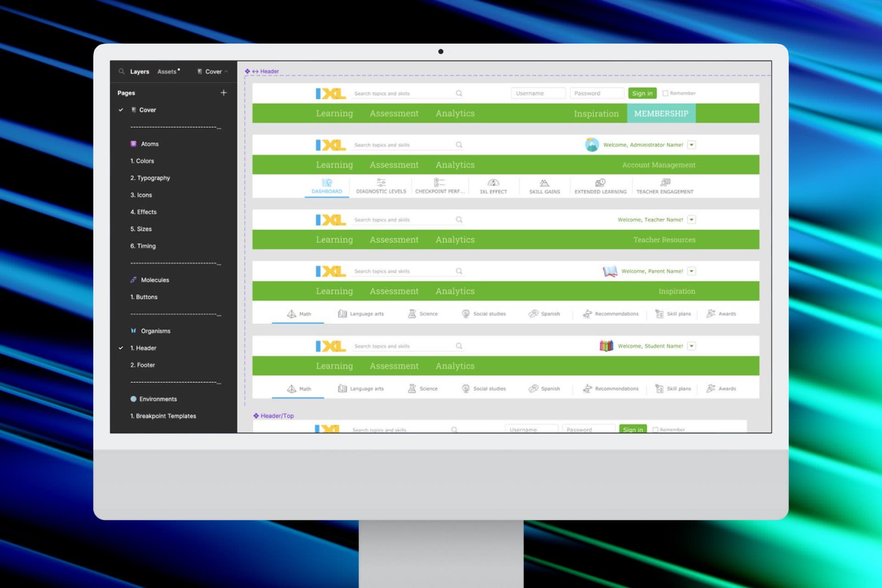Click the Teacher Engagement icon

(665, 183)
